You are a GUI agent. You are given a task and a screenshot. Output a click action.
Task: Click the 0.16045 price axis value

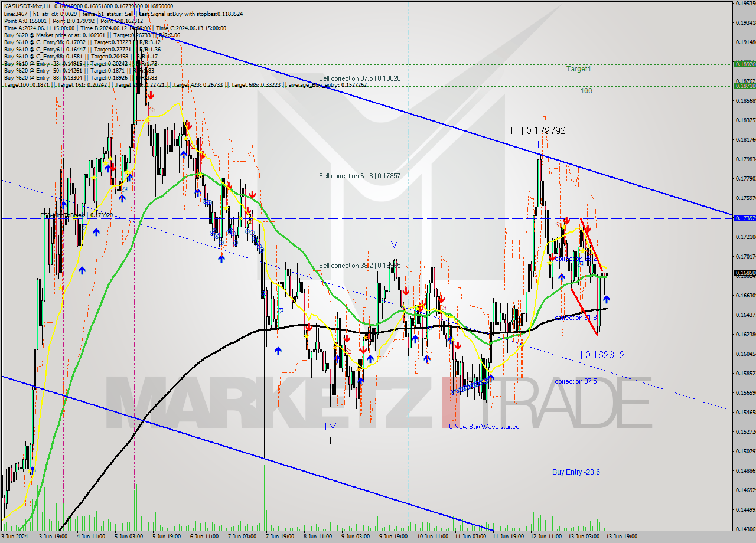pyautogui.click(x=745, y=354)
